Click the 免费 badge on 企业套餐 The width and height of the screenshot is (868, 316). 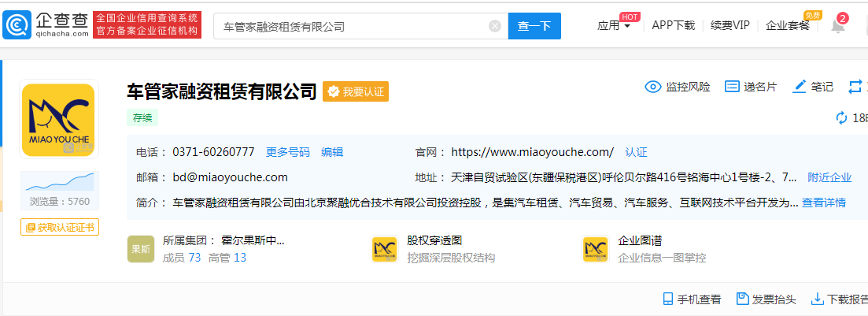(x=812, y=15)
